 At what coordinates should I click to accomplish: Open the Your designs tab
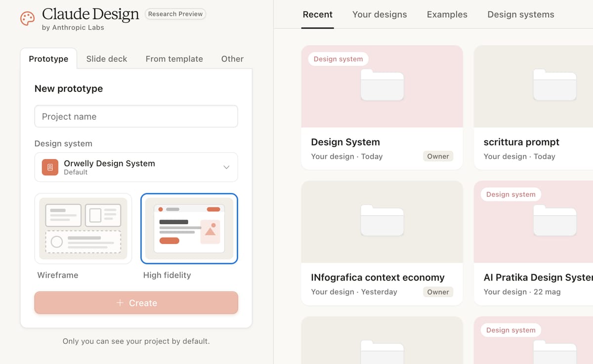point(380,14)
